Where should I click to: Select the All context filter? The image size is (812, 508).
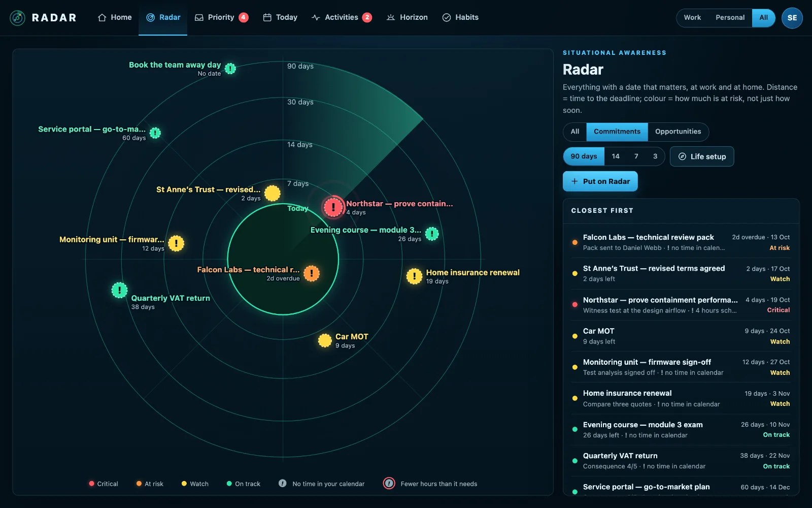(x=763, y=17)
